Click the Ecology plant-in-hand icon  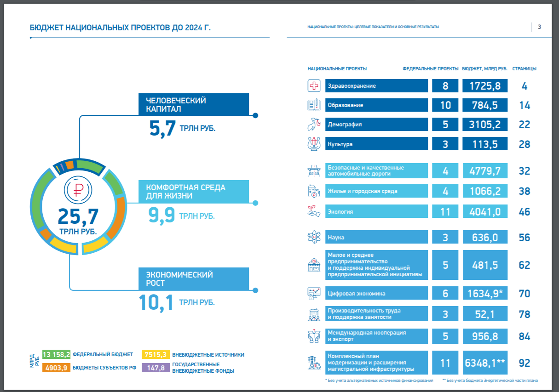[314, 211]
